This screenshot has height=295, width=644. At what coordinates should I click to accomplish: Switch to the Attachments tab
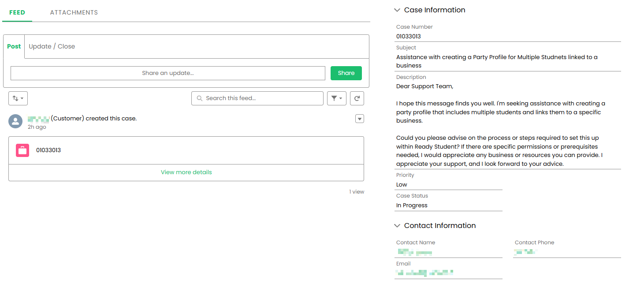(74, 12)
